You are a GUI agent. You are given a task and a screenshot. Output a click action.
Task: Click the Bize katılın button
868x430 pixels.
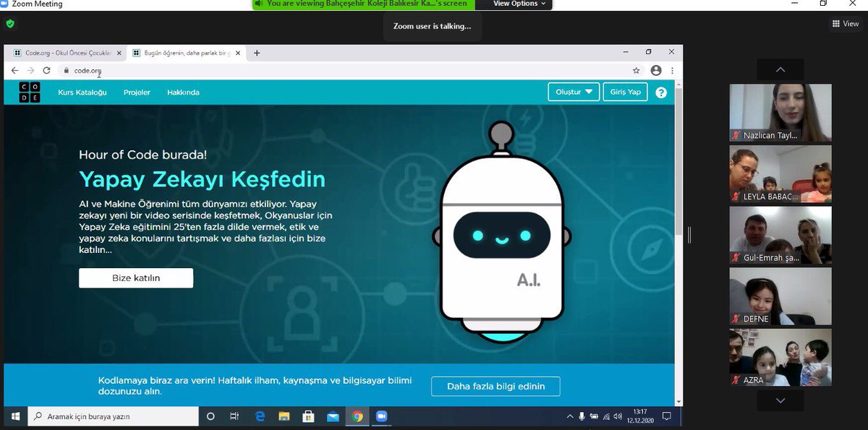tap(136, 278)
